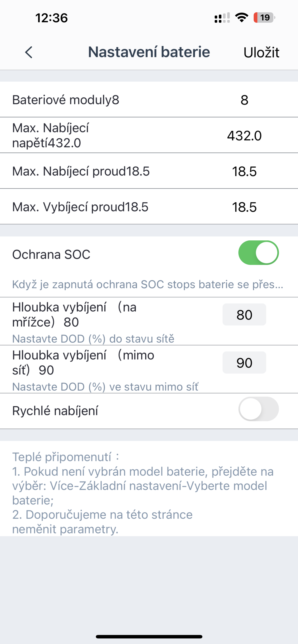This screenshot has height=644, width=298.
Task: Select max charging voltage value 432.0
Action: click(x=244, y=136)
